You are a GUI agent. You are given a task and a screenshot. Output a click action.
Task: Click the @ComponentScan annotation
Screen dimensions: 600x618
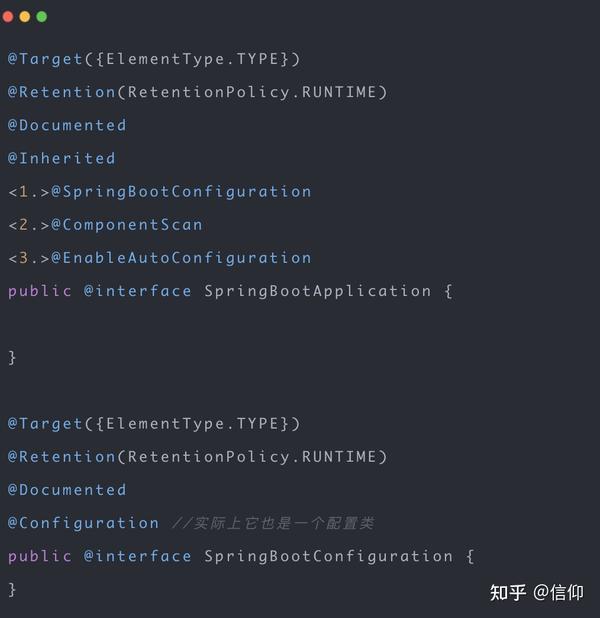coord(127,225)
